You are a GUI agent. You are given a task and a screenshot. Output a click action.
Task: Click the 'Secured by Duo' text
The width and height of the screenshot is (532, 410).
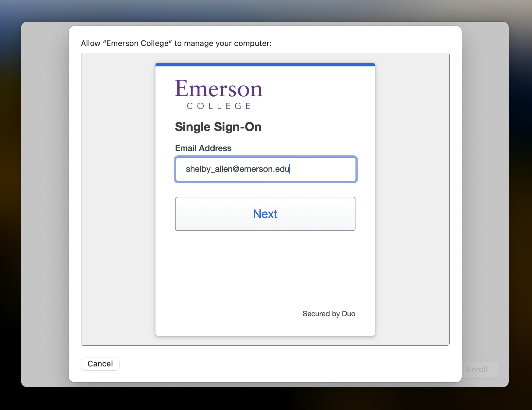click(x=329, y=314)
